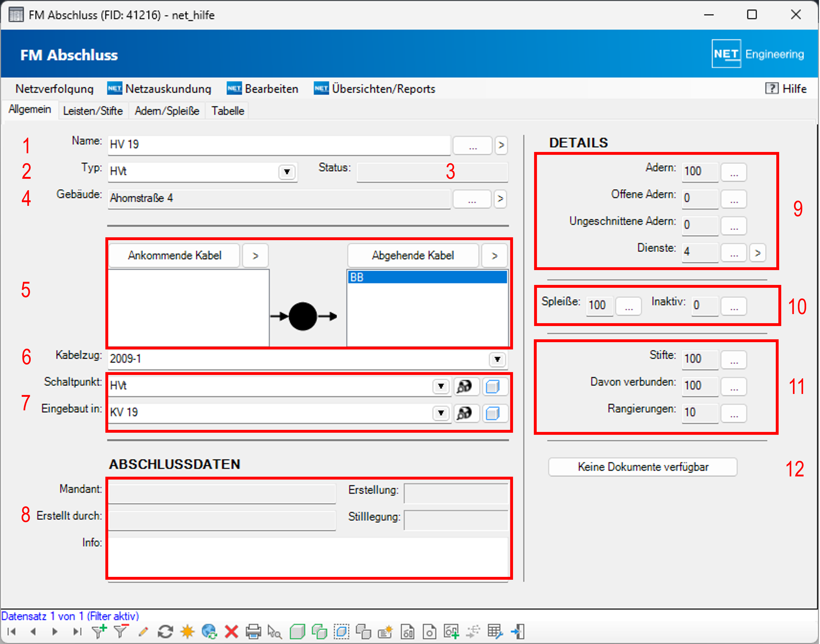Image resolution: width=820 pixels, height=644 pixels.
Task: Click the add filter funnel icon
Action: tap(100, 631)
